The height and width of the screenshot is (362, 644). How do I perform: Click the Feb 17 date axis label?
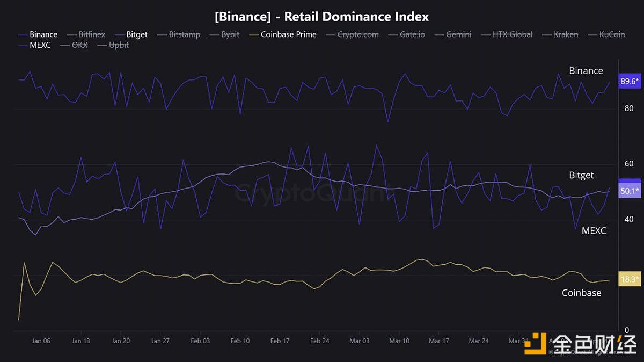[280, 341]
